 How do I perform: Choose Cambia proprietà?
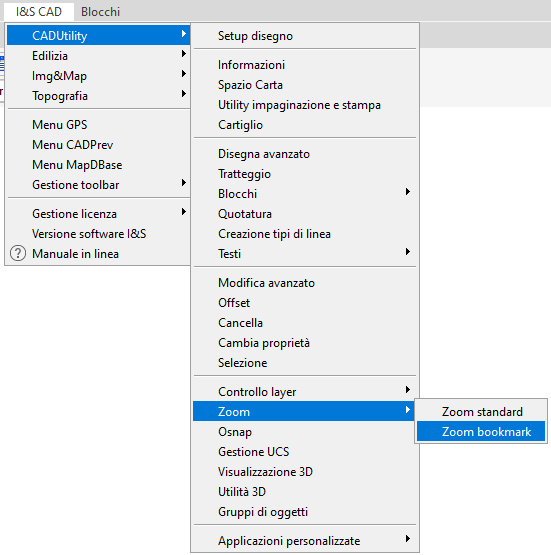pyautogui.click(x=304, y=343)
